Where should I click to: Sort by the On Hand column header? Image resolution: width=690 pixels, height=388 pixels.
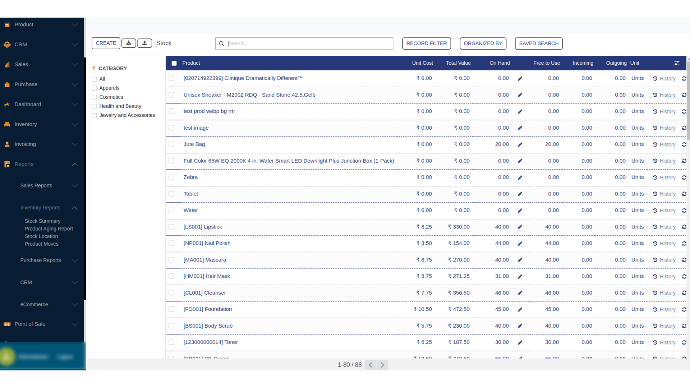point(500,63)
